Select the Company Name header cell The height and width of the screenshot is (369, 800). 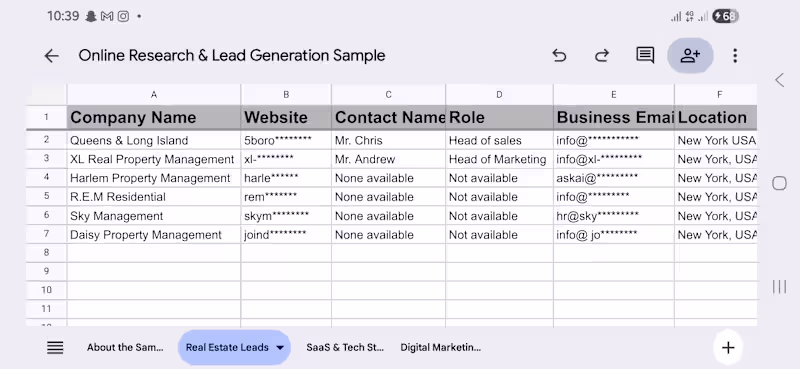coord(154,117)
